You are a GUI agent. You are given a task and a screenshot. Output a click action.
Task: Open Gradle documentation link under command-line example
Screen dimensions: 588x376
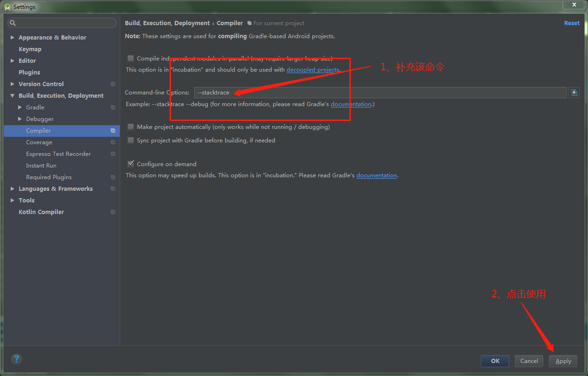[351, 104]
